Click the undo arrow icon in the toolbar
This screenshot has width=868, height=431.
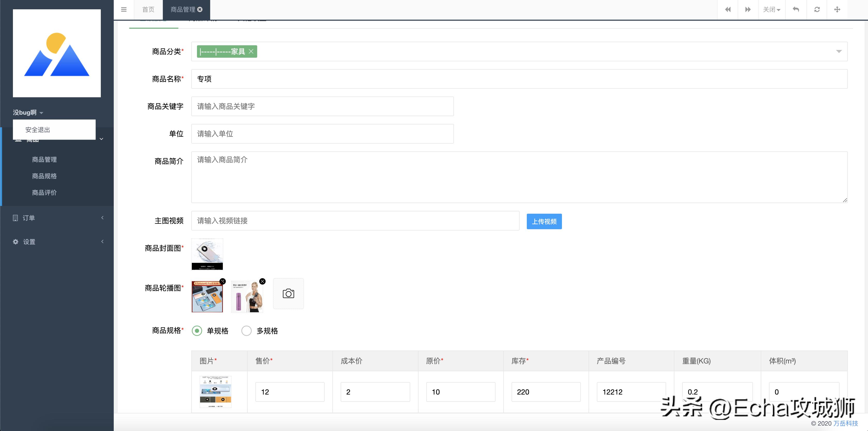(796, 10)
